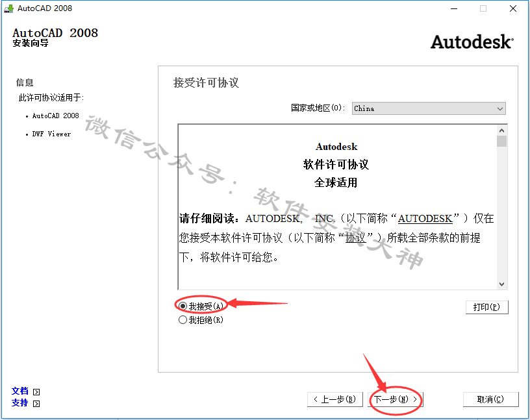This screenshot has height=420, width=530.
Task: Click the license text scroll-down arrow
Action: click(501, 284)
